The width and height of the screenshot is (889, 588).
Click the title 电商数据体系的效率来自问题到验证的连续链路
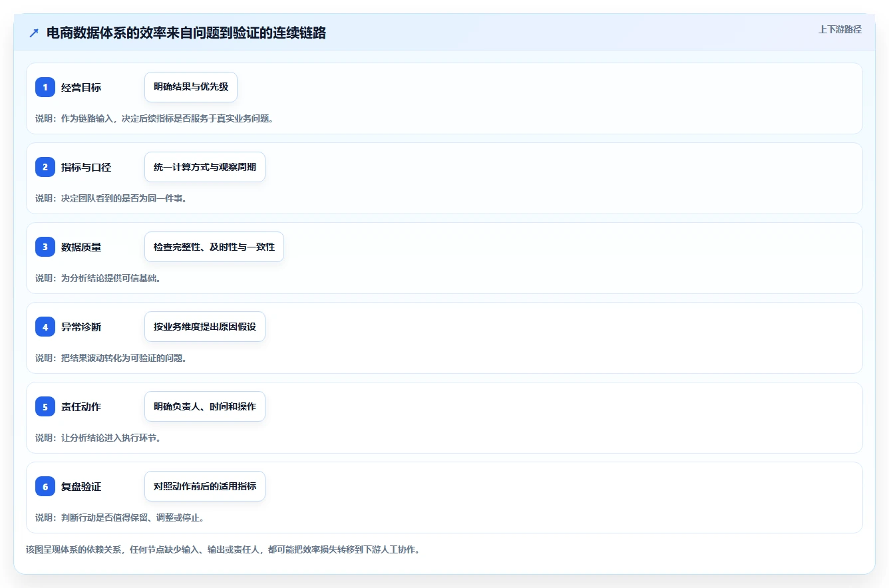(x=186, y=33)
